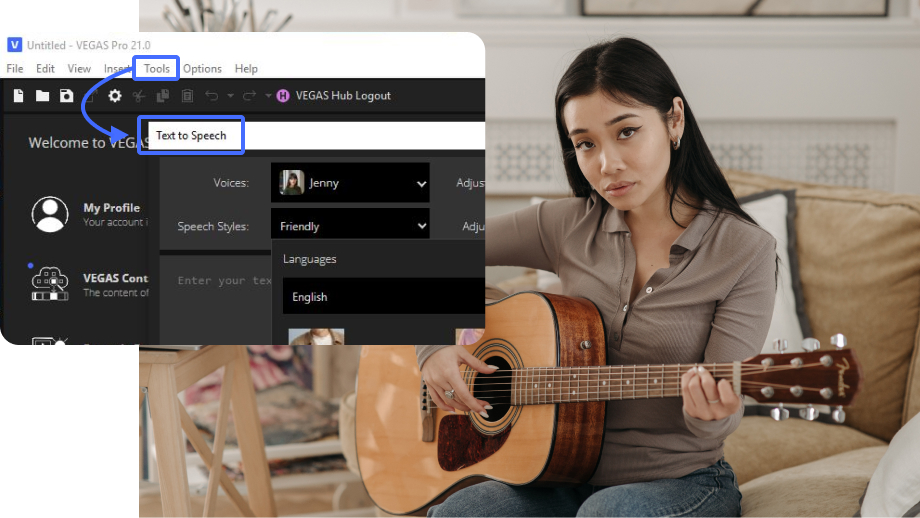Click the purple VEGAS Hub icon
Screen dimensions: 920x518
(x=283, y=96)
